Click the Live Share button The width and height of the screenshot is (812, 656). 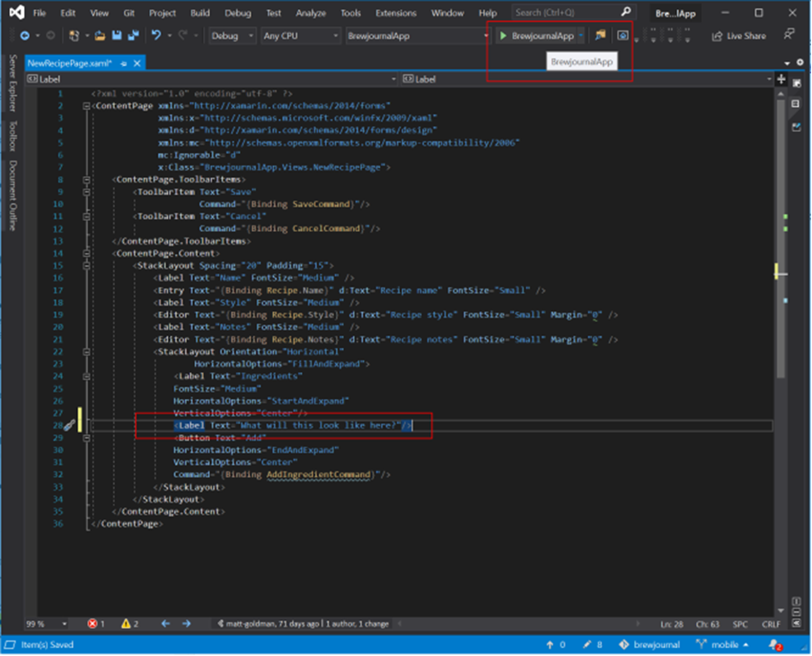[x=739, y=36]
